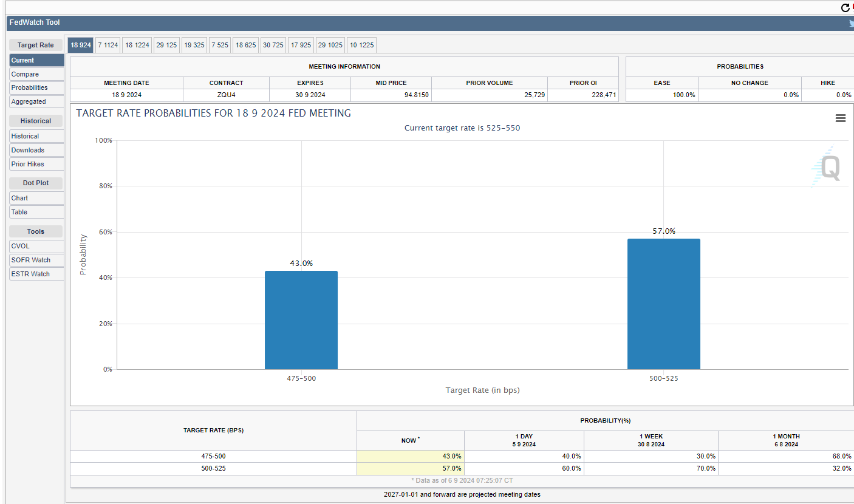Switch to the 10 1225 meeting tab
The height and width of the screenshot is (504, 854).
click(x=361, y=45)
